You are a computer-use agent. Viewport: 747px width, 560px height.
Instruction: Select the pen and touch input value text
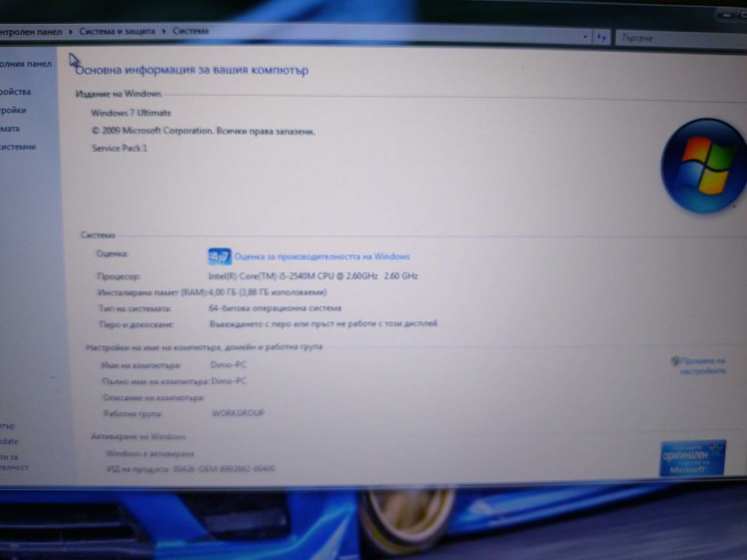point(323,324)
